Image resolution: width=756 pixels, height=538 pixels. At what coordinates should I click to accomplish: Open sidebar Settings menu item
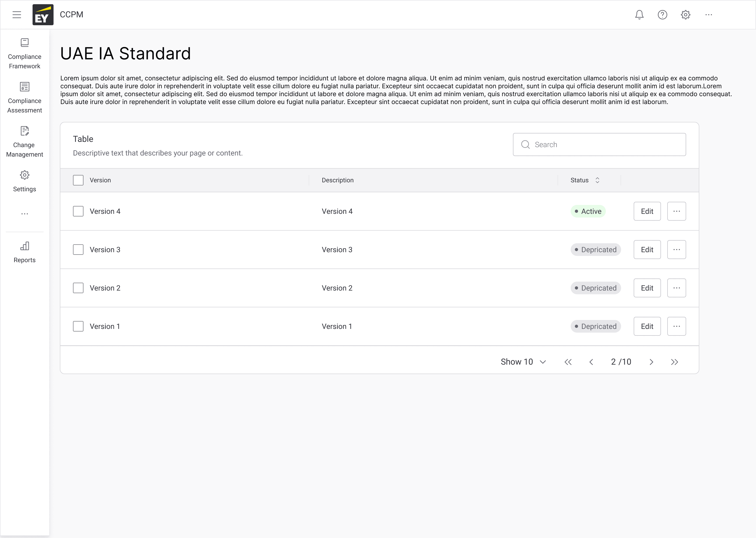24,181
